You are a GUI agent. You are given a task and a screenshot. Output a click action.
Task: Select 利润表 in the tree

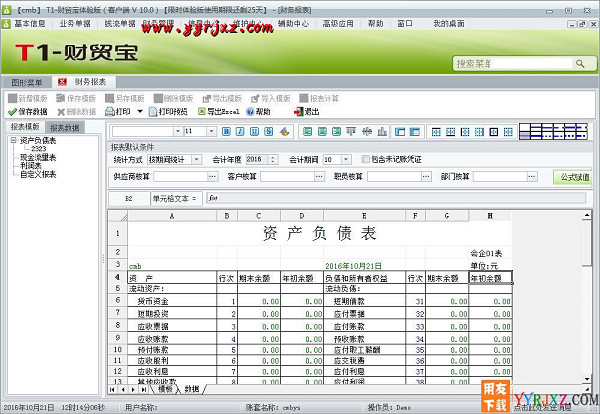tap(31, 166)
